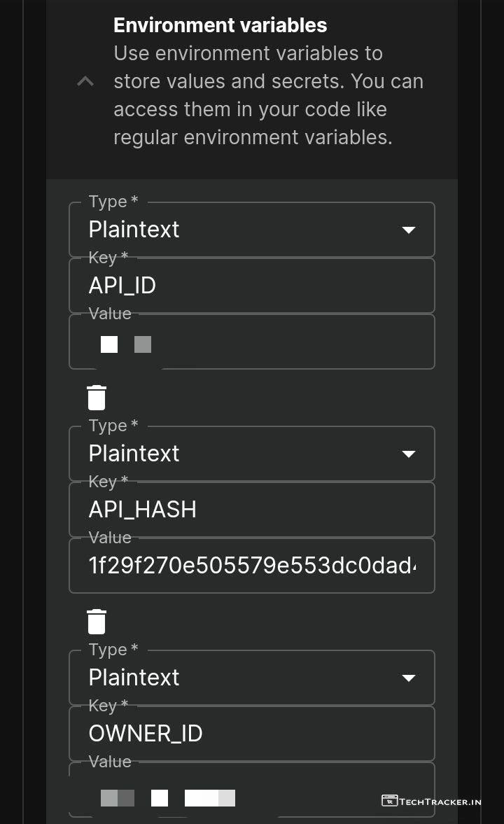Focus the Key field containing API_HASH

(x=251, y=510)
